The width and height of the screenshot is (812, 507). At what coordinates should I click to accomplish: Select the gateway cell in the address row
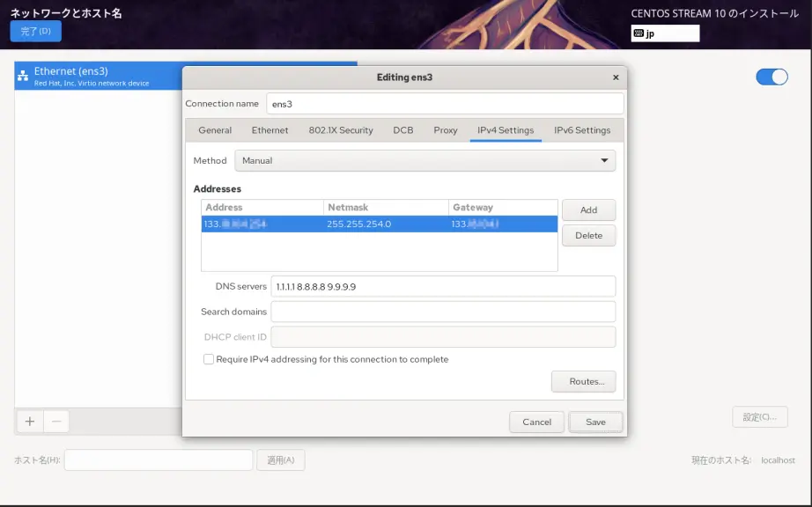tap(503, 224)
